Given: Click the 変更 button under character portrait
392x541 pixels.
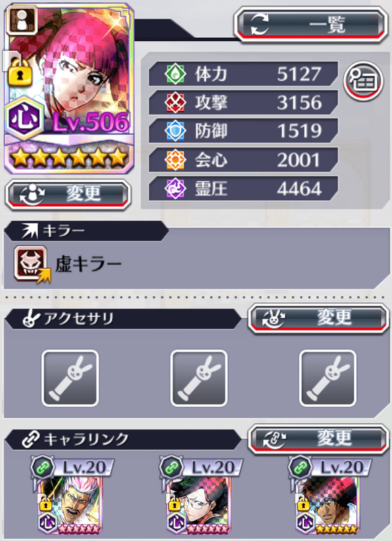Looking at the screenshot, I should [x=68, y=194].
